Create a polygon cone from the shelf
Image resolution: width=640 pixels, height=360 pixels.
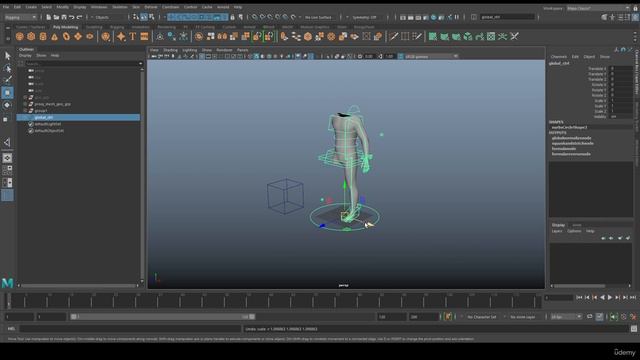(54, 37)
